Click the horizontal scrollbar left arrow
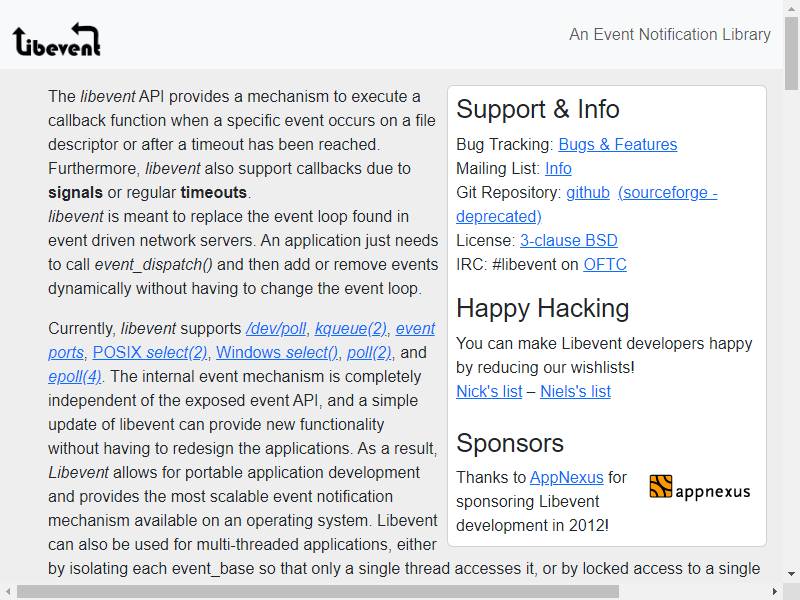 point(8,591)
